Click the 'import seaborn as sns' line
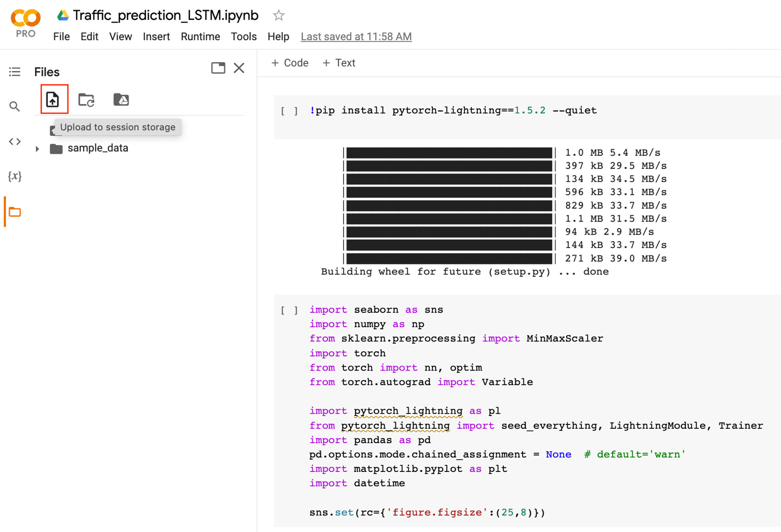Image resolution: width=781 pixels, height=532 pixels. click(376, 310)
